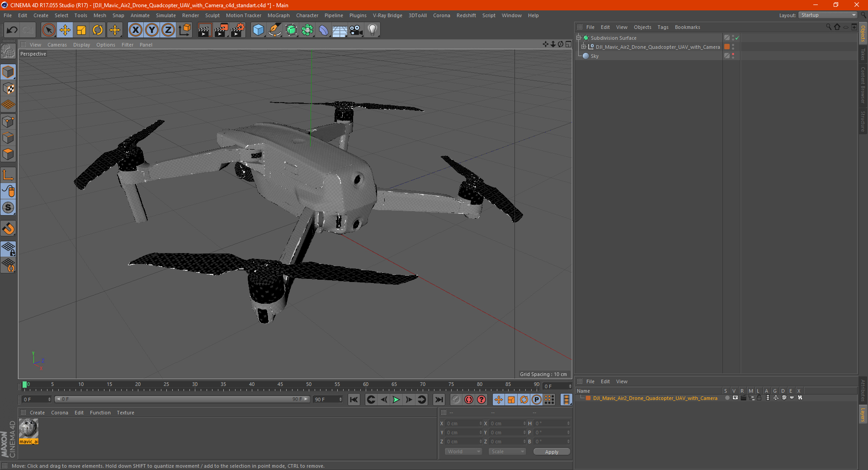Open the Content Browser side tab
This screenshot has height=470, width=868.
point(863,85)
